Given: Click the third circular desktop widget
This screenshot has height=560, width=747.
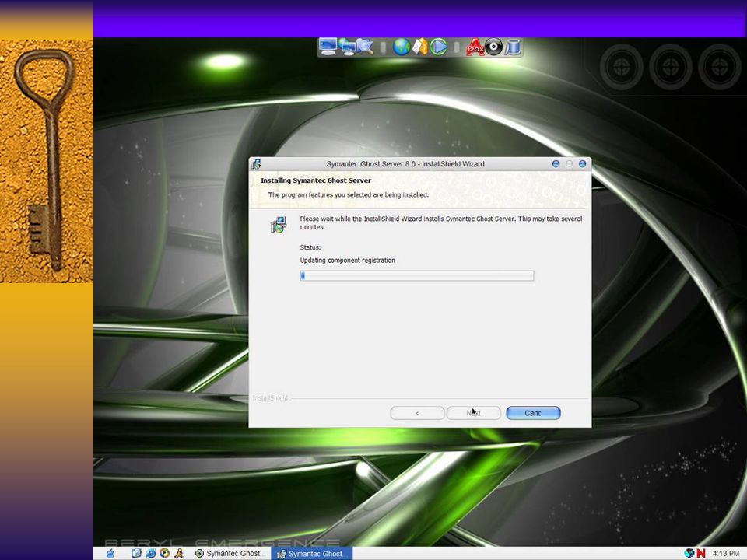Looking at the screenshot, I should 719,67.
